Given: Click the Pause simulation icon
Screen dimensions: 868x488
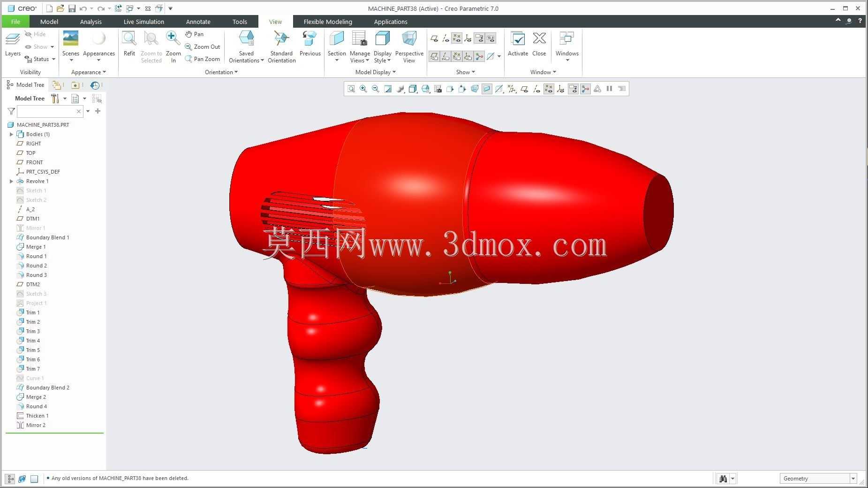Looking at the screenshot, I should [609, 89].
